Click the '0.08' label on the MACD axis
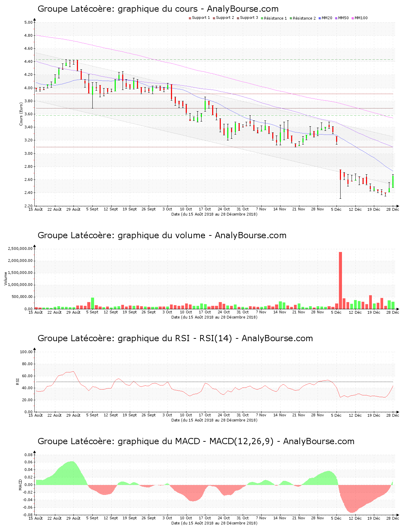 coord(28,455)
